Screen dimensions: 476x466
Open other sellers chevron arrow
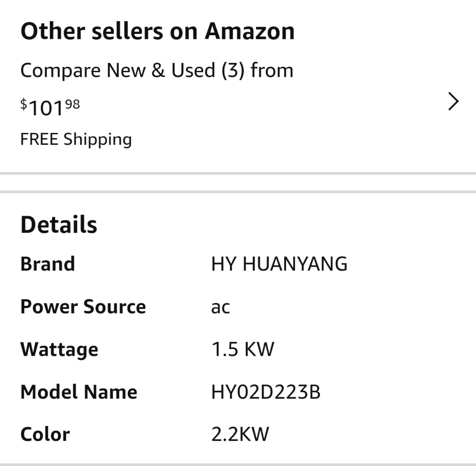click(x=453, y=102)
